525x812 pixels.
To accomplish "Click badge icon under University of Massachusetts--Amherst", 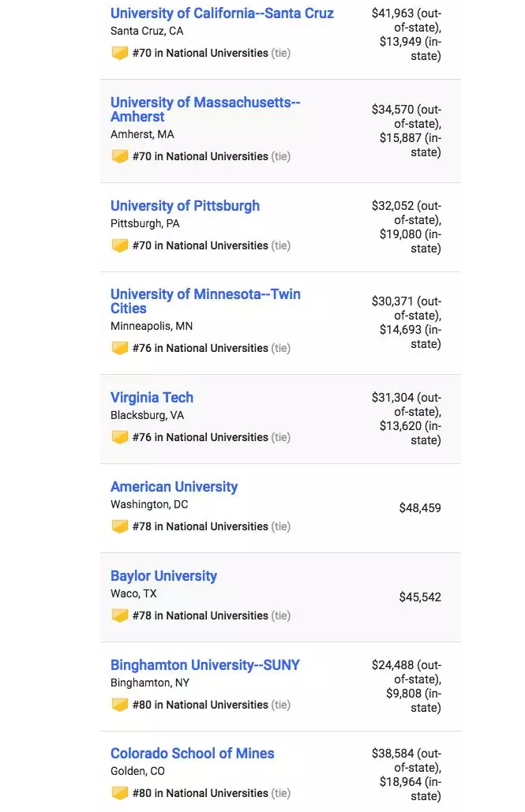I will click(x=119, y=156).
